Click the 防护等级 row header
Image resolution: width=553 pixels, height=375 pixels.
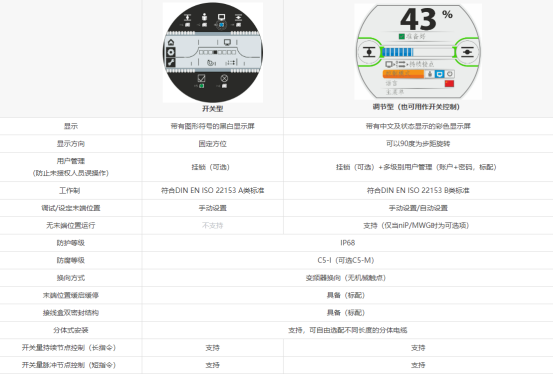coord(71,243)
